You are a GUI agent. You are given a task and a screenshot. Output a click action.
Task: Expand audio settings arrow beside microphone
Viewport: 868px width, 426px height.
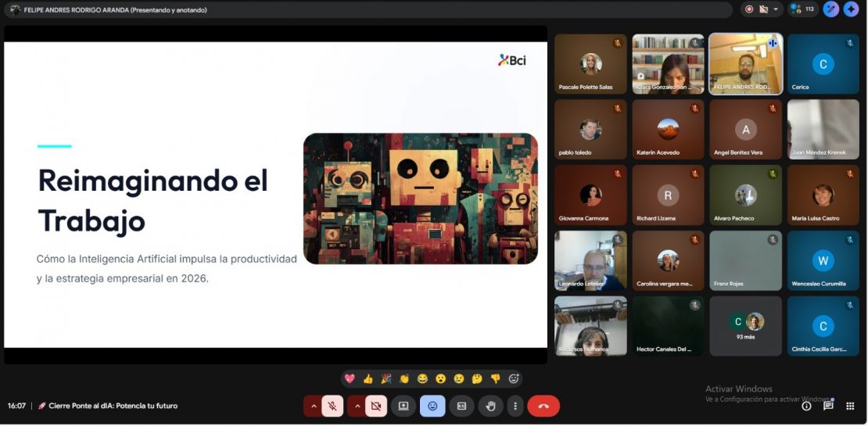pos(314,406)
